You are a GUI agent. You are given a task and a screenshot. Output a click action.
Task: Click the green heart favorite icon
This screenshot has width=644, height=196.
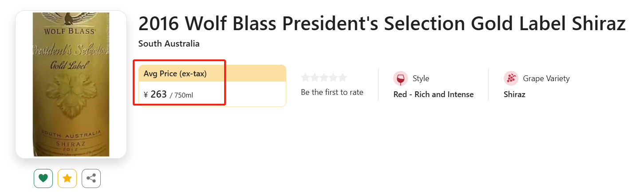pyautogui.click(x=43, y=178)
